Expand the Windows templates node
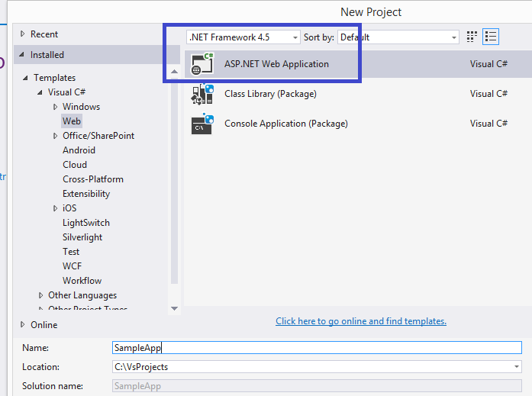The width and height of the screenshot is (532, 396). [x=56, y=107]
